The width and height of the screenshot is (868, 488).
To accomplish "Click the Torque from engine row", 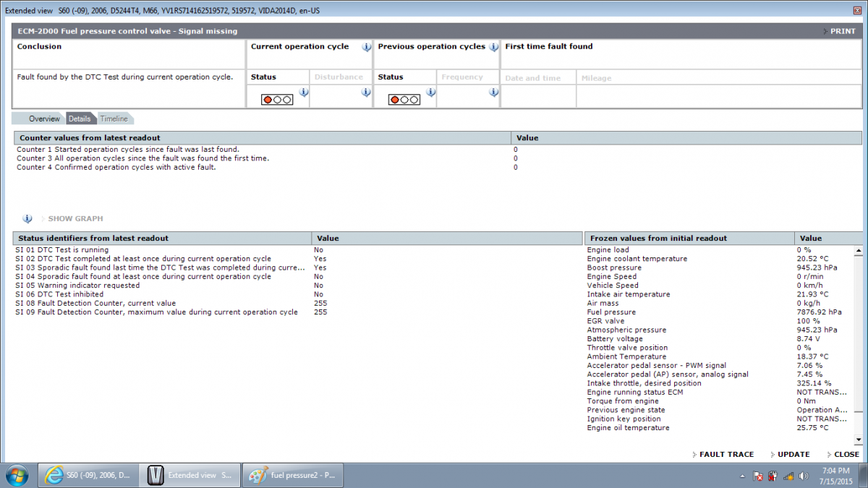I will coord(719,401).
